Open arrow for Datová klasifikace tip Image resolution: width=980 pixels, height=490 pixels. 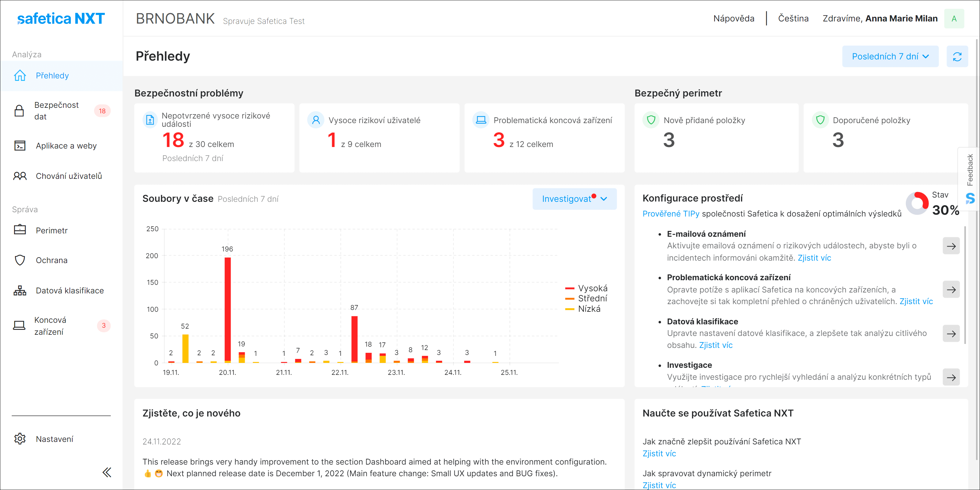point(951,334)
